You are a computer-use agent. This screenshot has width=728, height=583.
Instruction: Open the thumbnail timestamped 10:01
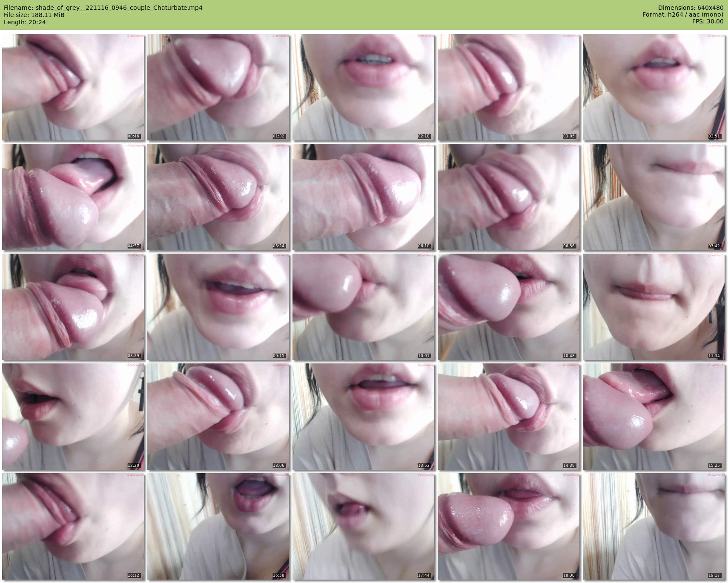coord(364,307)
